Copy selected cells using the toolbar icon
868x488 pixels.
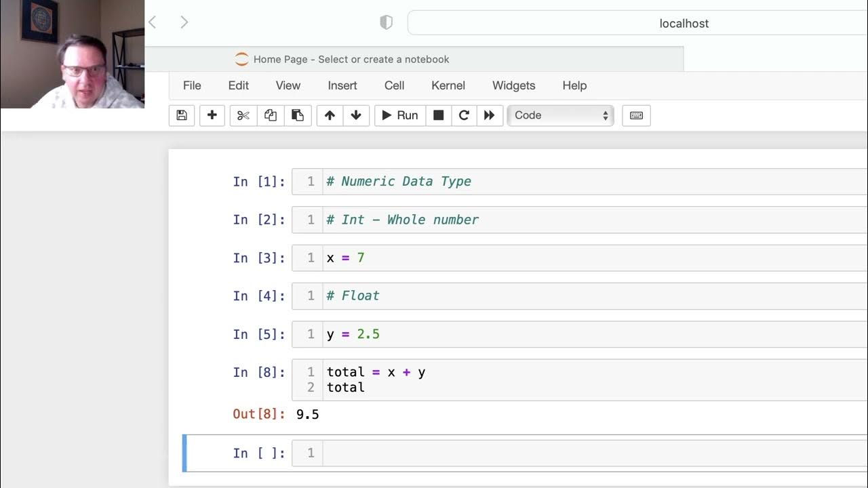pos(270,115)
